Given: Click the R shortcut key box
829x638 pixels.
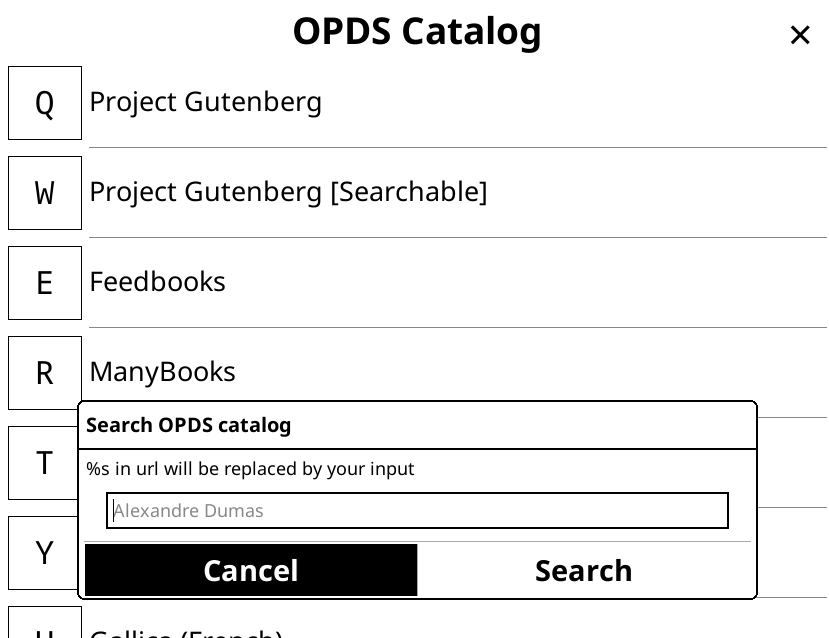Looking at the screenshot, I should [x=44, y=372].
